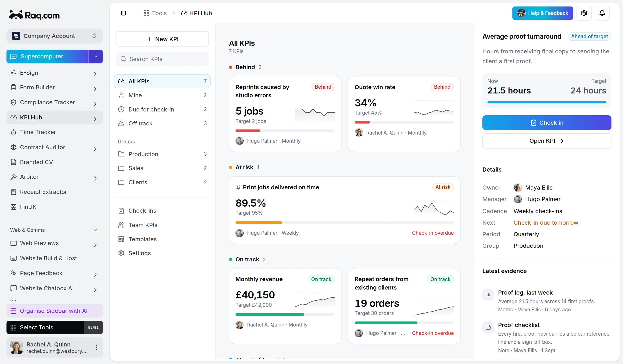
Task: Click the New KPI button
Action: 162,39
